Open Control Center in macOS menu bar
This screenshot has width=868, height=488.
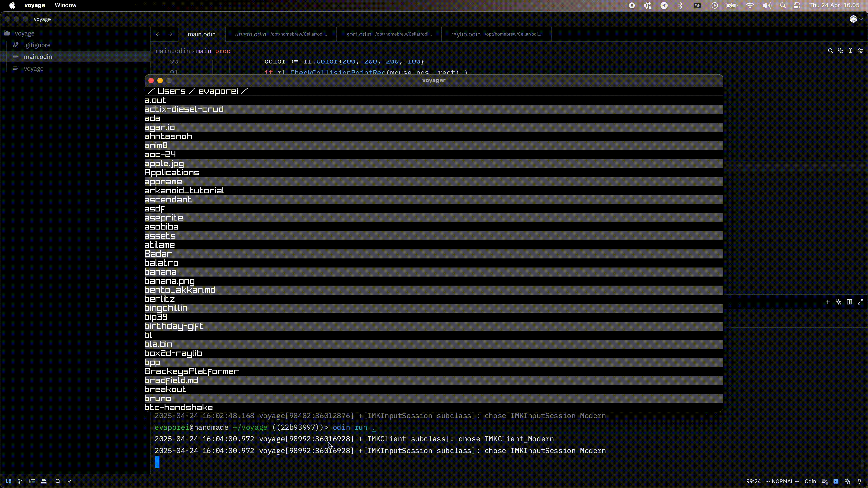pos(797,5)
